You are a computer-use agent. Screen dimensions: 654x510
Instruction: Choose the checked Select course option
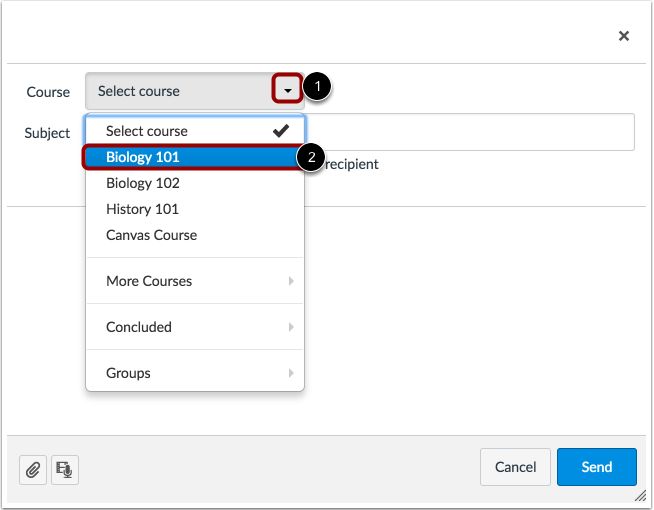(195, 131)
